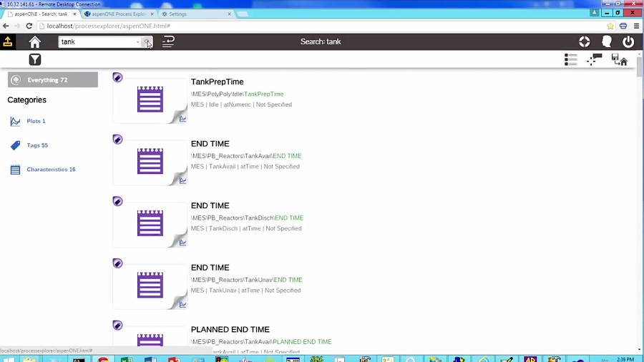The height and width of the screenshot is (362, 644).
Task: Open the filter funnel icon
Action: click(x=34, y=60)
